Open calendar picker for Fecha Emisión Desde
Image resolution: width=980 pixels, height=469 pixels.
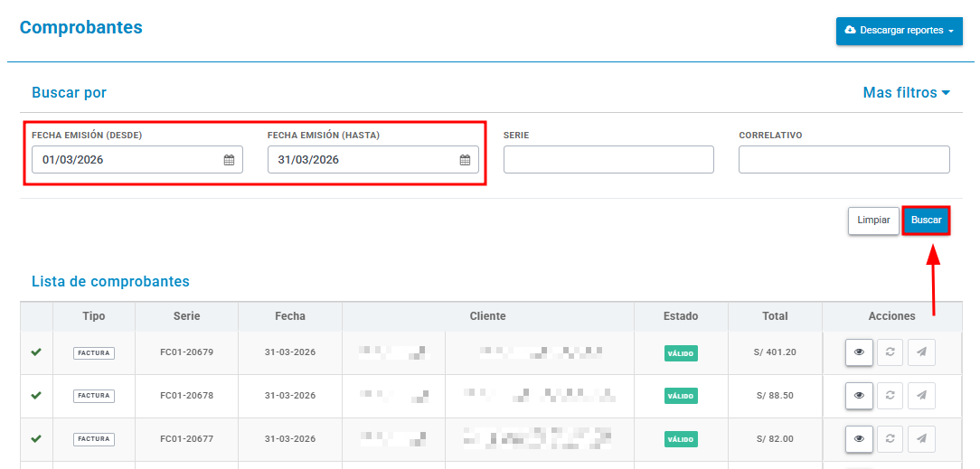pyautogui.click(x=229, y=160)
